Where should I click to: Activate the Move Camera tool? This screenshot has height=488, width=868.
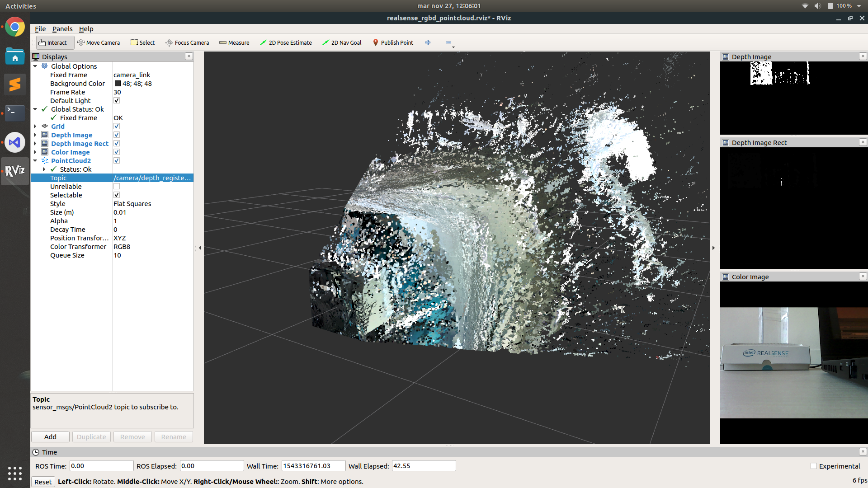point(99,42)
